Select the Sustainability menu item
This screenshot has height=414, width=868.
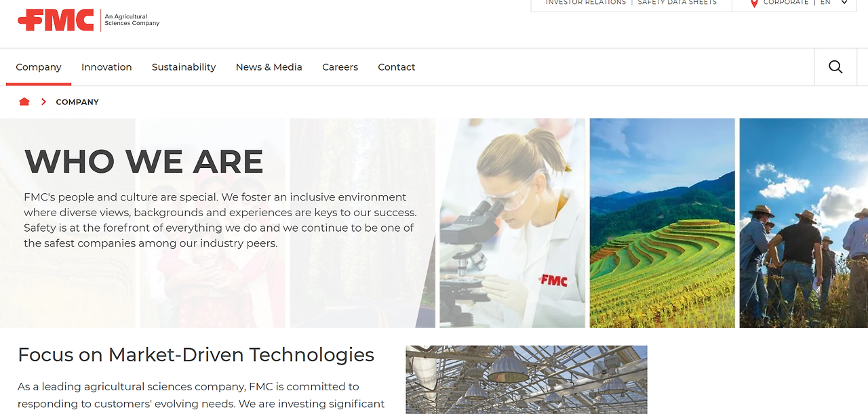pyautogui.click(x=184, y=67)
